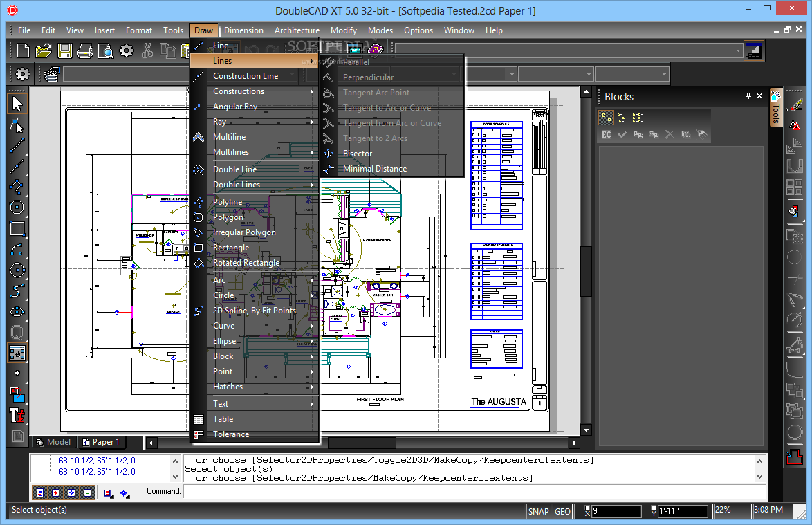812x525 pixels.
Task: Select the Rectangle tool in left toolbar
Action: 17,228
